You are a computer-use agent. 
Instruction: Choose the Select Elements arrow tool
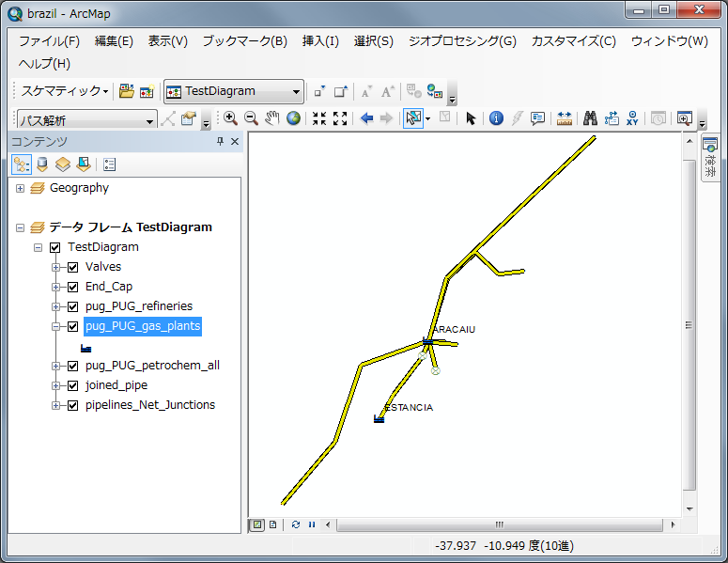coord(471,118)
